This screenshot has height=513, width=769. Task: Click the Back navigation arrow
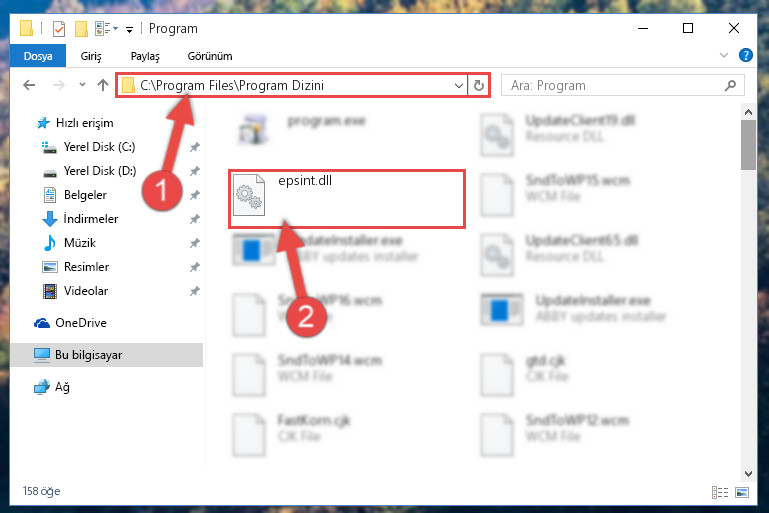(29, 85)
